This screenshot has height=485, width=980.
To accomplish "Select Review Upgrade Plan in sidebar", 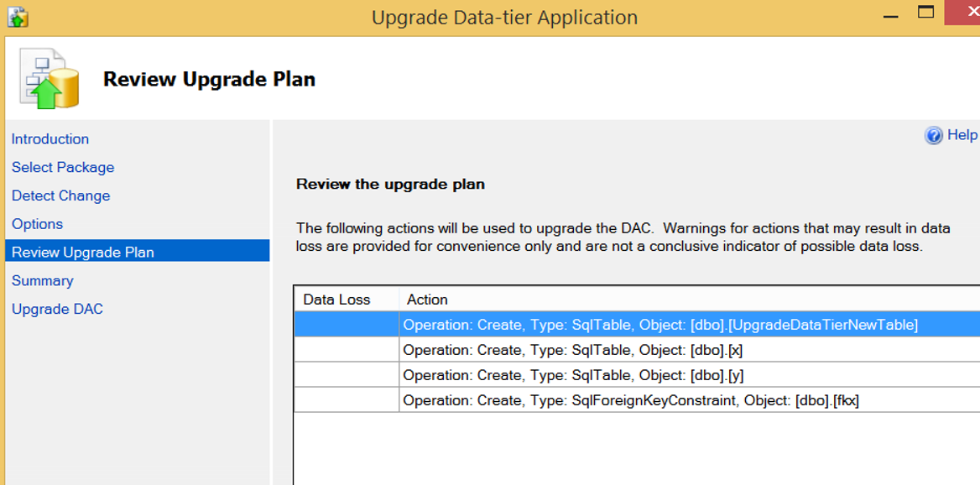I will (x=137, y=252).
